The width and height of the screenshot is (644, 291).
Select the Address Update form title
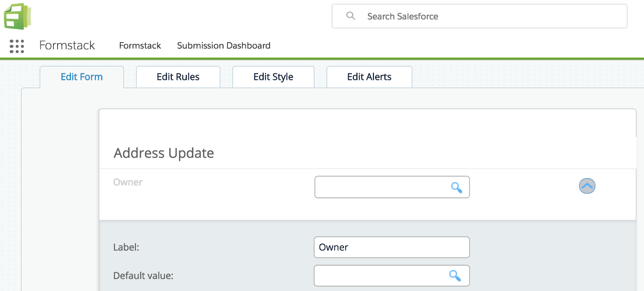(164, 153)
